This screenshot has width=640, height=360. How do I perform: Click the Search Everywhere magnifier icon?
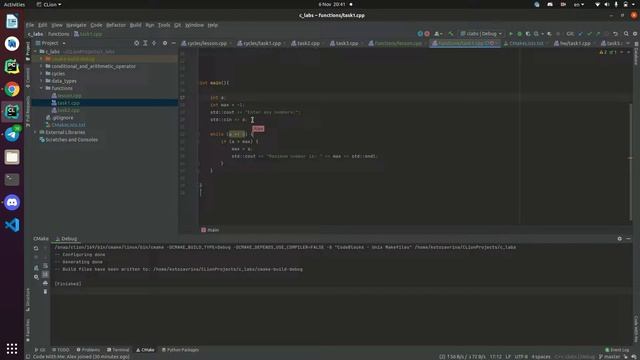click(x=626, y=34)
